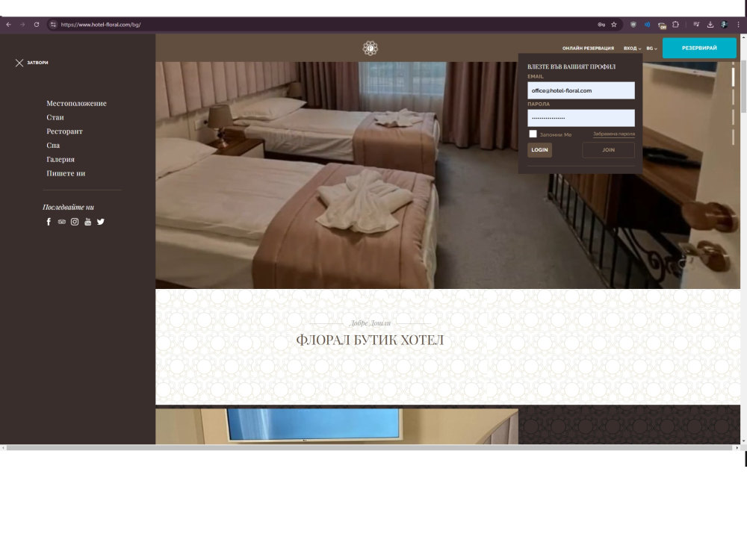Open the Стаи menu item

(x=55, y=117)
